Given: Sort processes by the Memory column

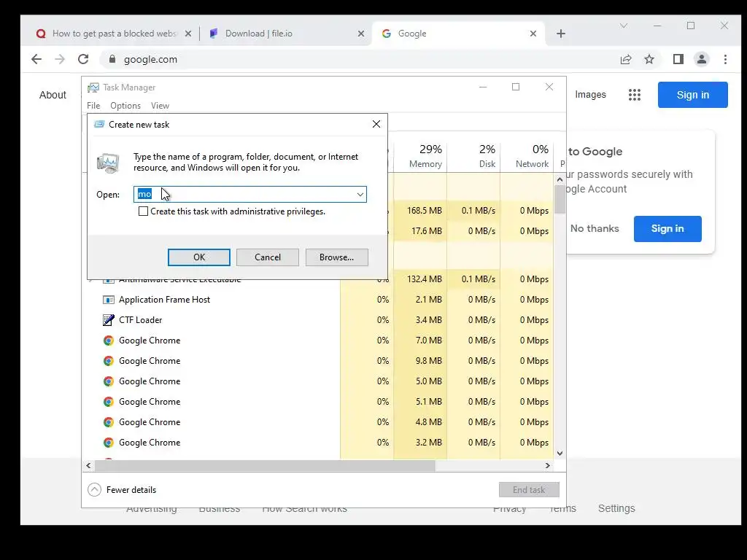Looking at the screenshot, I should (x=421, y=156).
